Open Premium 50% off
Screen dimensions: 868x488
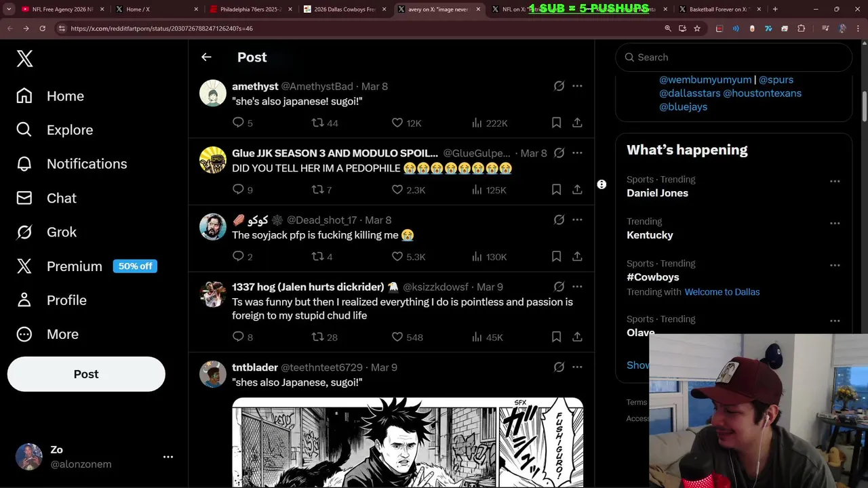(x=87, y=266)
